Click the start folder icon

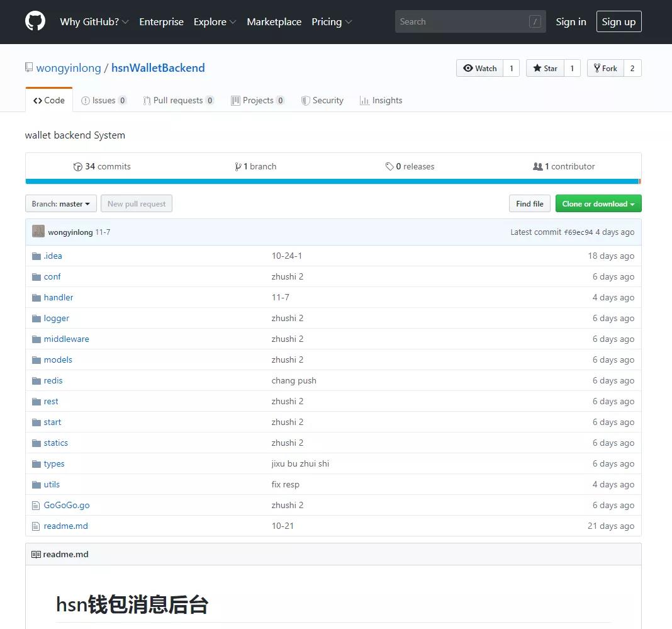click(x=36, y=422)
